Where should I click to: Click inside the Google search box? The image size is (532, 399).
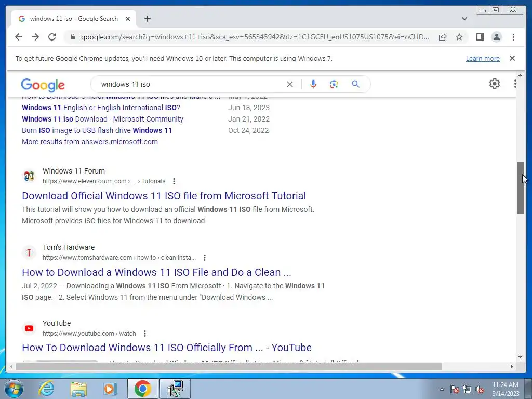(x=190, y=84)
